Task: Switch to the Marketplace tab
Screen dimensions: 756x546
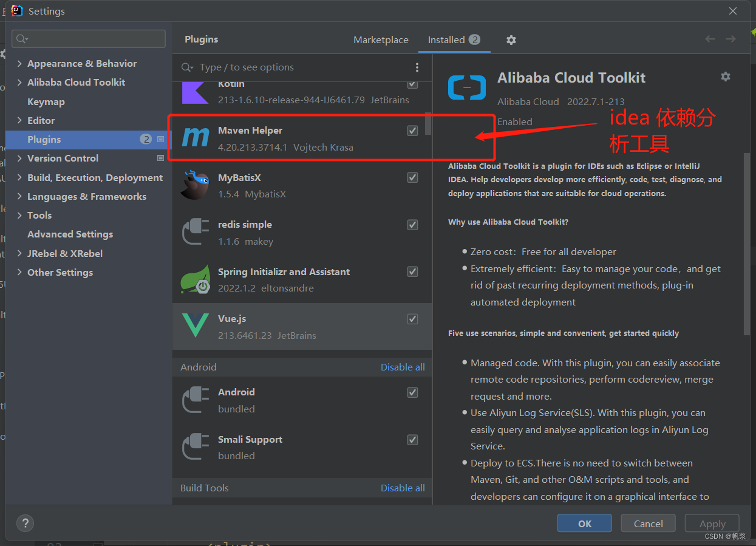Action: click(381, 39)
